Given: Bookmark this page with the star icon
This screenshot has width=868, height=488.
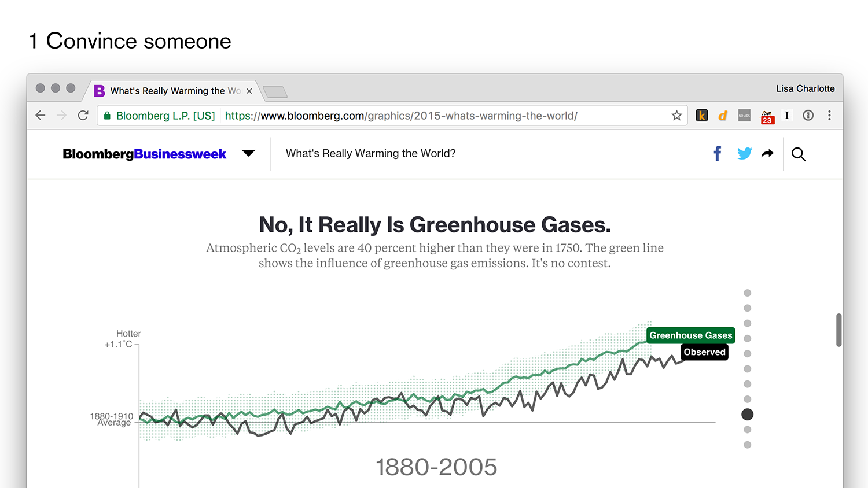Looking at the screenshot, I should pos(676,116).
